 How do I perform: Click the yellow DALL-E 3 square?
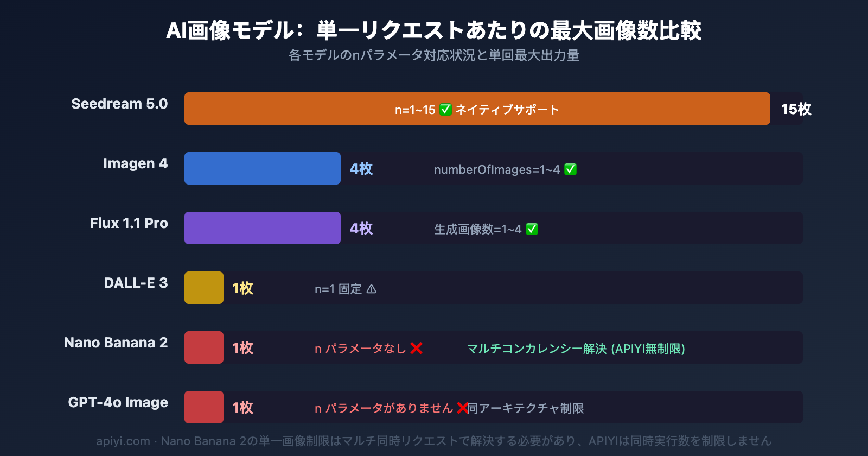pos(204,288)
